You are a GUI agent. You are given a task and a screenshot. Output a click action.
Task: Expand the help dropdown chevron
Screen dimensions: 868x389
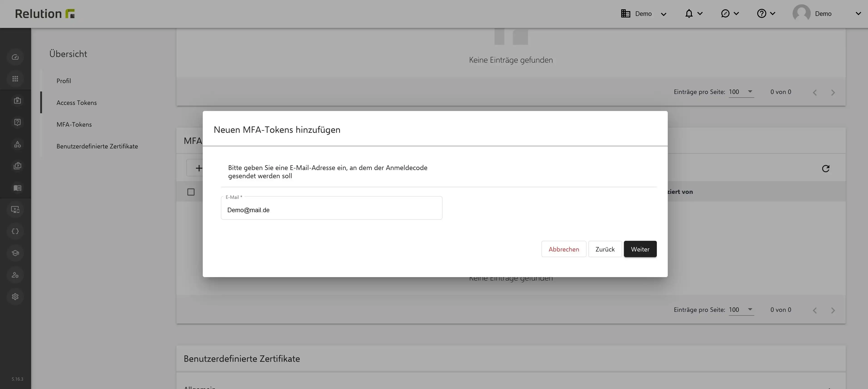pyautogui.click(x=773, y=13)
